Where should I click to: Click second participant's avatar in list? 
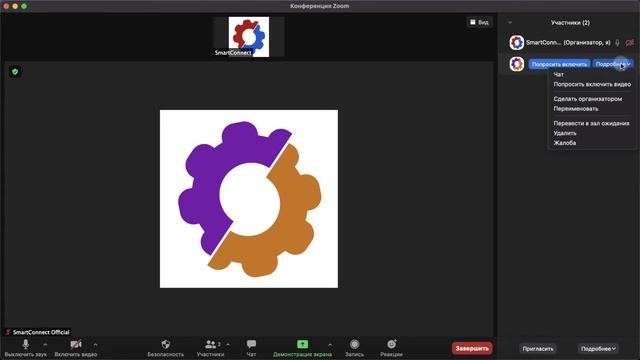pos(516,64)
